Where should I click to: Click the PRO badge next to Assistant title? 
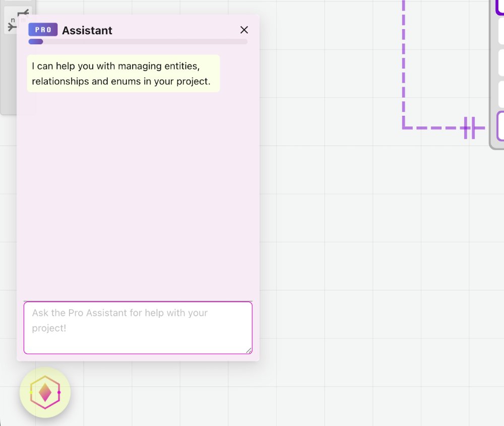click(43, 30)
